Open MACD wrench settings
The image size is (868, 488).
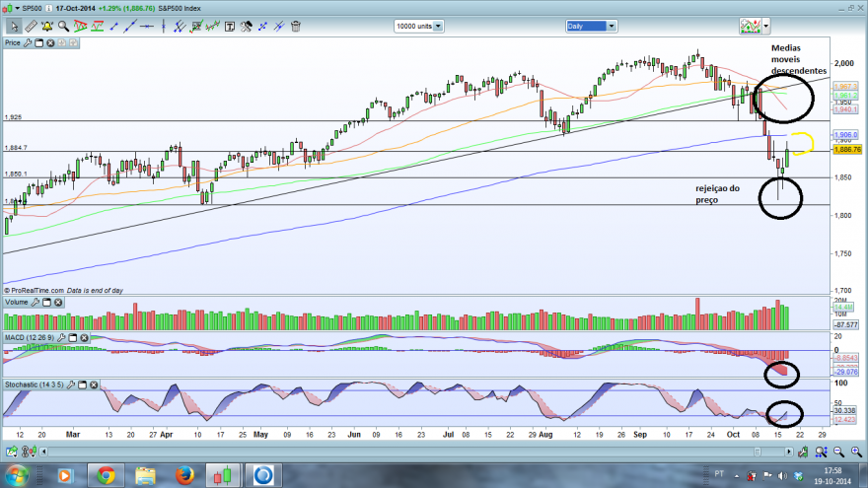tap(61, 337)
